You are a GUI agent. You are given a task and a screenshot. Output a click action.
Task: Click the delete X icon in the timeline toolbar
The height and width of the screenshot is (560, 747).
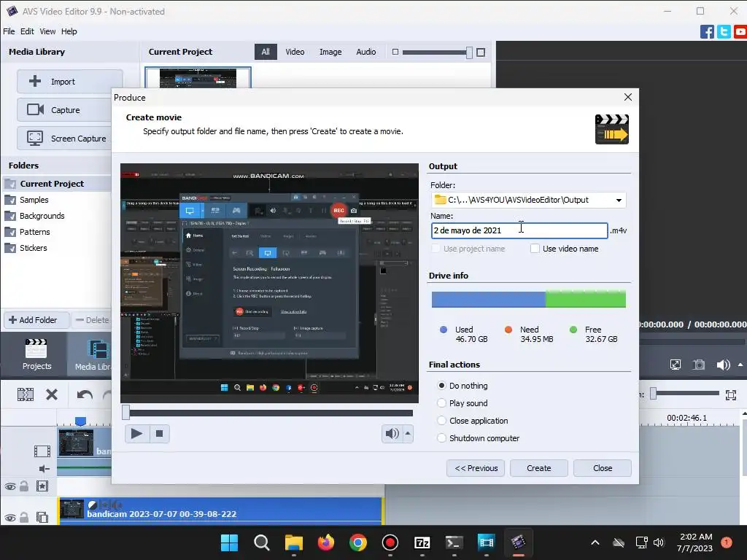tap(52, 394)
